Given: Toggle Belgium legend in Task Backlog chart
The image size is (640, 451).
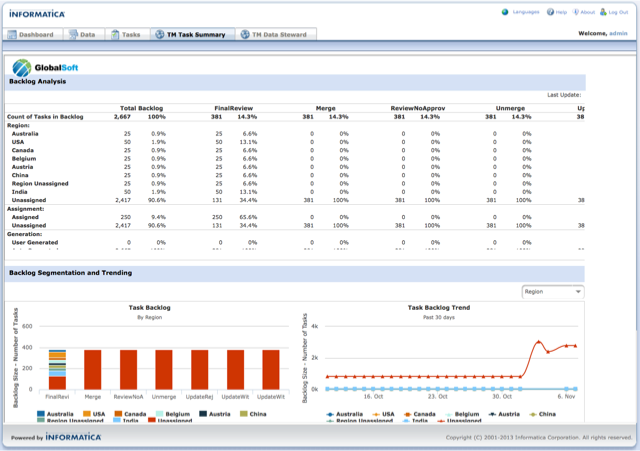Looking at the screenshot, I should pos(173,414).
